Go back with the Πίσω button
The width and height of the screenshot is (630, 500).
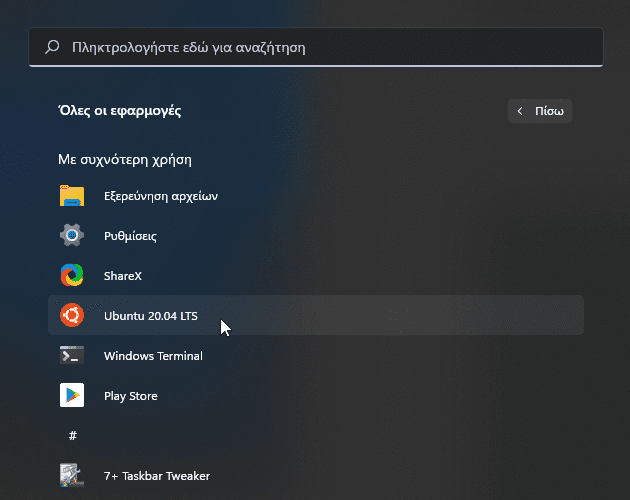coord(540,111)
